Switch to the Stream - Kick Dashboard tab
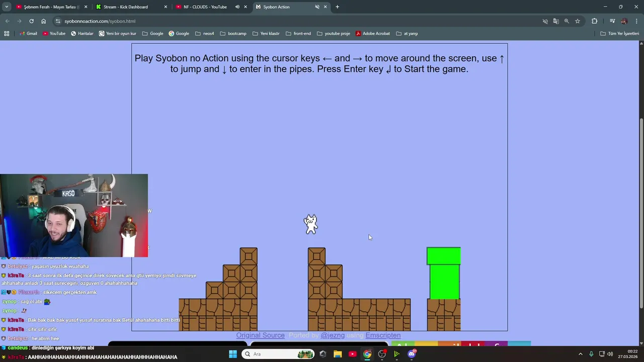The image size is (644, 362). coord(131,7)
